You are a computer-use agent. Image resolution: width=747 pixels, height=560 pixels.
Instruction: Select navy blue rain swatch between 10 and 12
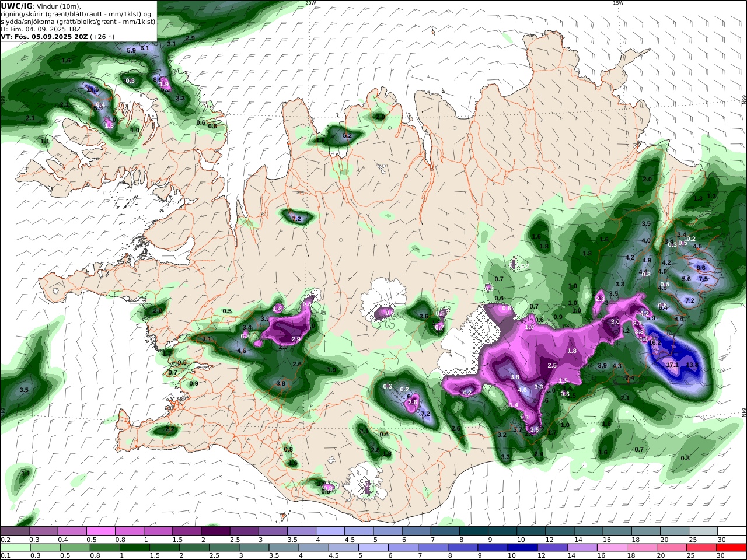[523, 548]
